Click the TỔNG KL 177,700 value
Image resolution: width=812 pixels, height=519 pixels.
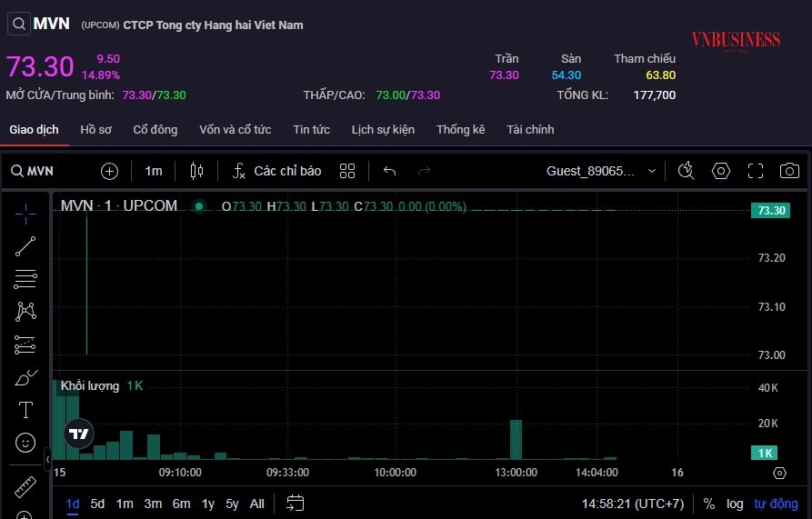pyautogui.click(x=654, y=95)
